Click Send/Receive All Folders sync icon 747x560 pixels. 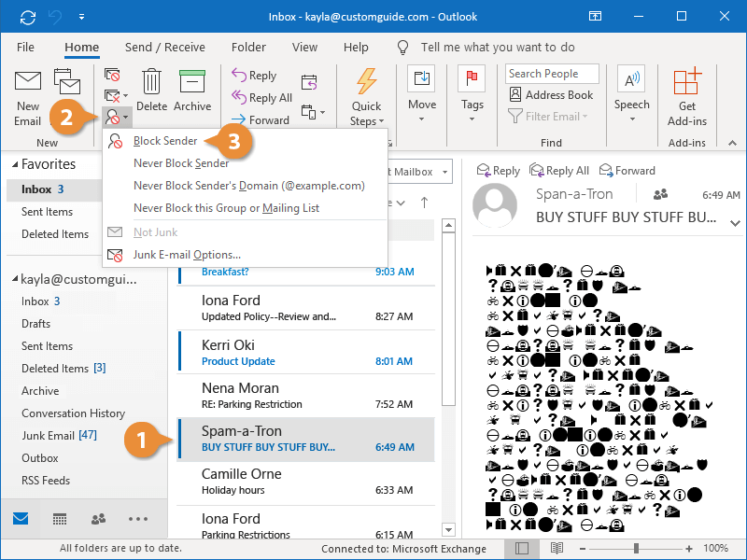28,18
